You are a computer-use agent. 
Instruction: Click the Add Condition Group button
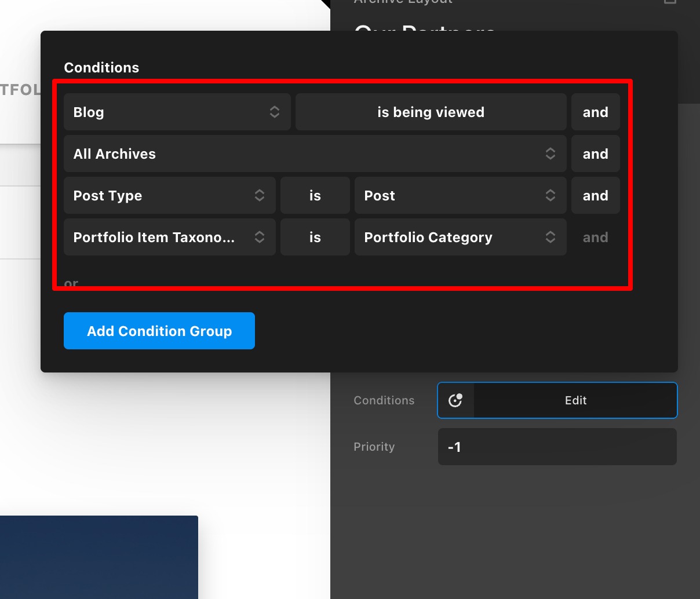tap(159, 331)
